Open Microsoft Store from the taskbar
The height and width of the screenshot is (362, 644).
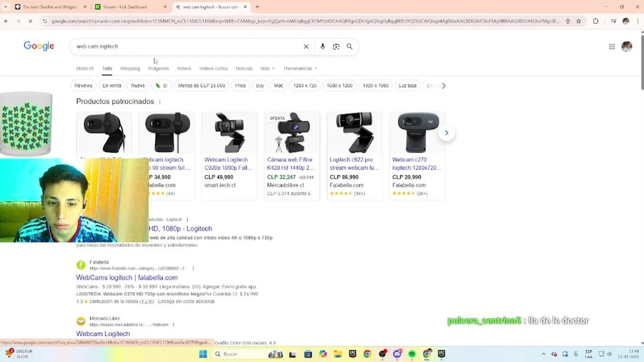point(308,354)
